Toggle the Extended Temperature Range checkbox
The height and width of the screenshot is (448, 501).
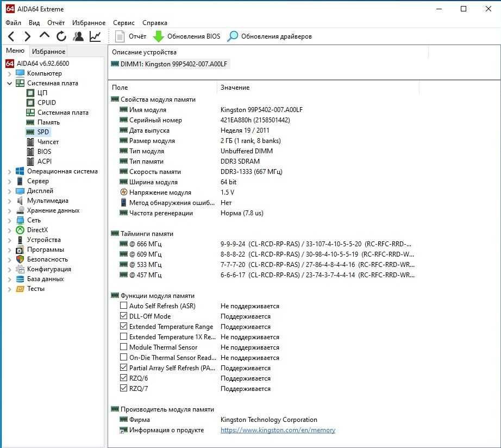pos(124,326)
